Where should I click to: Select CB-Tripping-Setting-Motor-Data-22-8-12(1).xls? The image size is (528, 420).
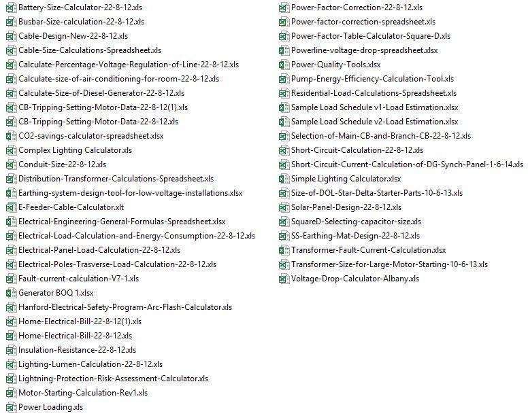tap(103, 107)
